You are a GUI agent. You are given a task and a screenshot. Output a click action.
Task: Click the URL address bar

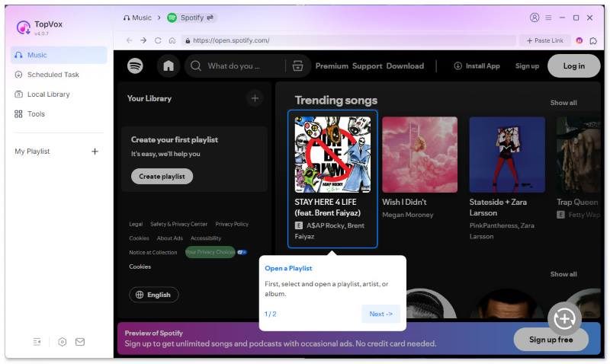tap(350, 40)
